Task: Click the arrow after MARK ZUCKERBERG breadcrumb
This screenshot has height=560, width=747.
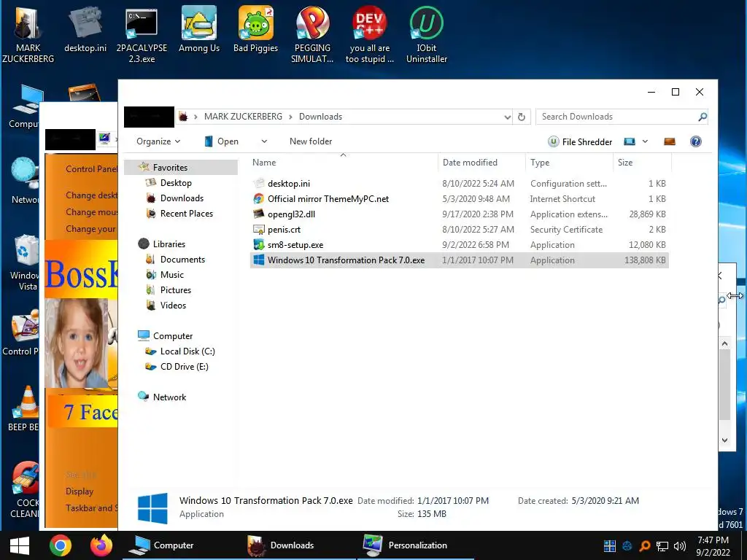Action: tap(290, 117)
